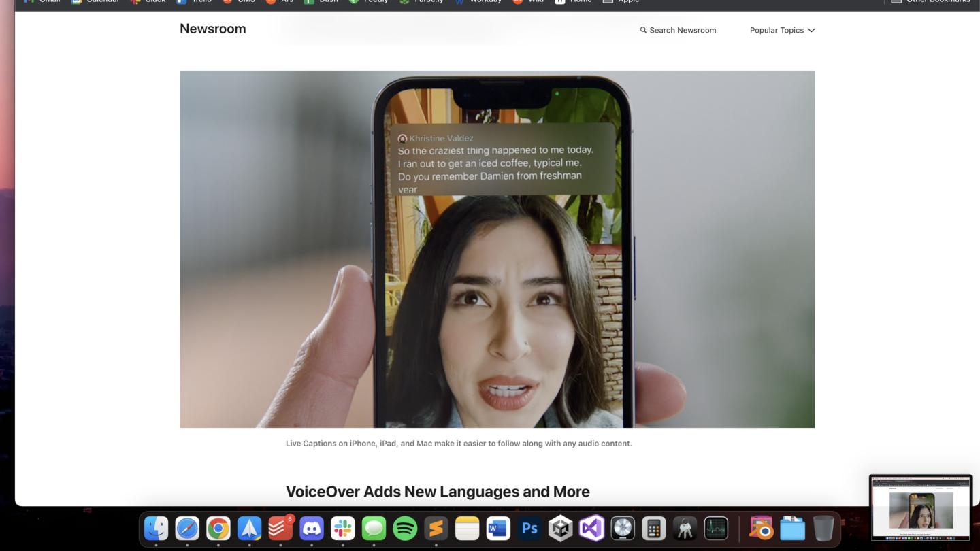Open Activity Monitor from the Dock
980x551 pixels.
point(716,528)
